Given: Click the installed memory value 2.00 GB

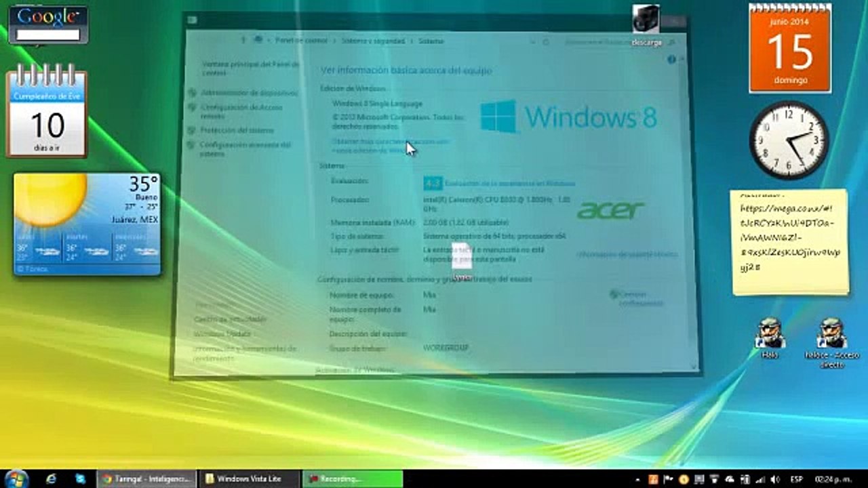Looking at the screenshot, I should [x=467, y=222].
